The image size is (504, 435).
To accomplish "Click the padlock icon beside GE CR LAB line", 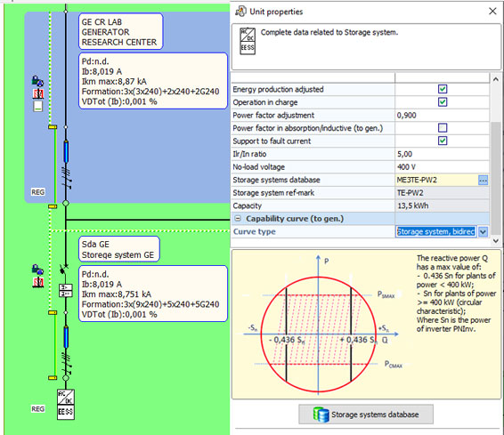I will pos(37,81).
